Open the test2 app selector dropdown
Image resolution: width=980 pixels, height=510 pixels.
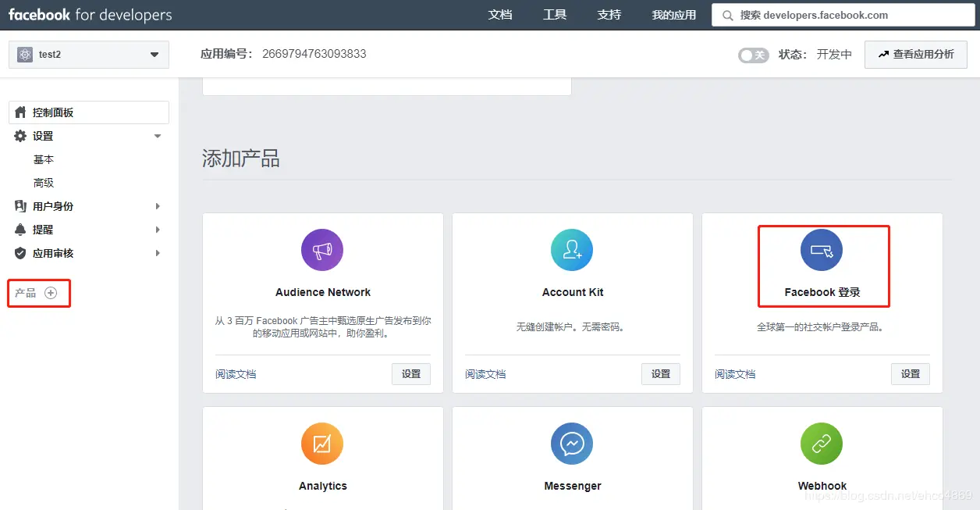tap(87, 54)
